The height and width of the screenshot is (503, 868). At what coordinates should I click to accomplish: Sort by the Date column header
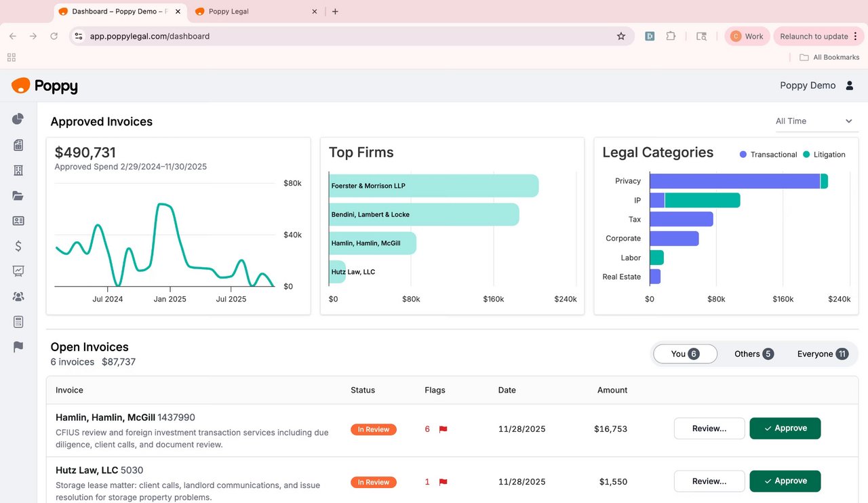507,390
